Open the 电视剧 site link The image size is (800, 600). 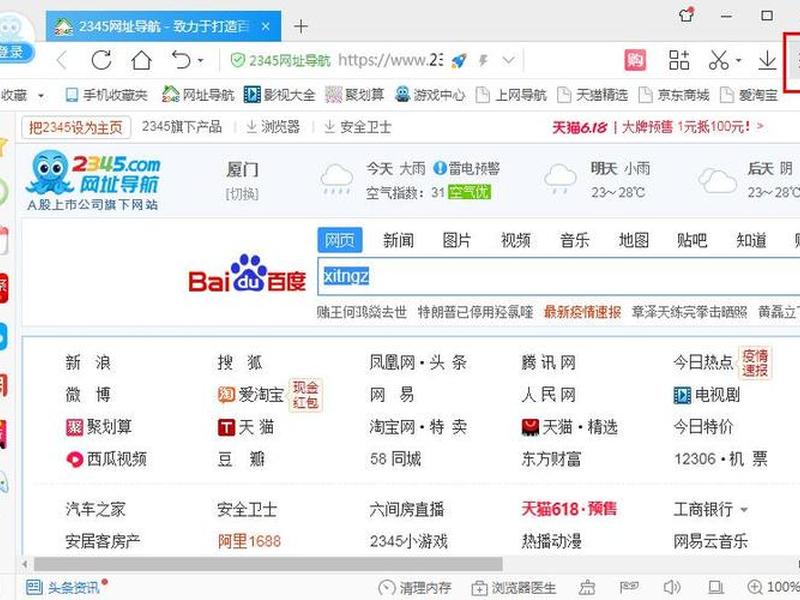pos(706,394)
